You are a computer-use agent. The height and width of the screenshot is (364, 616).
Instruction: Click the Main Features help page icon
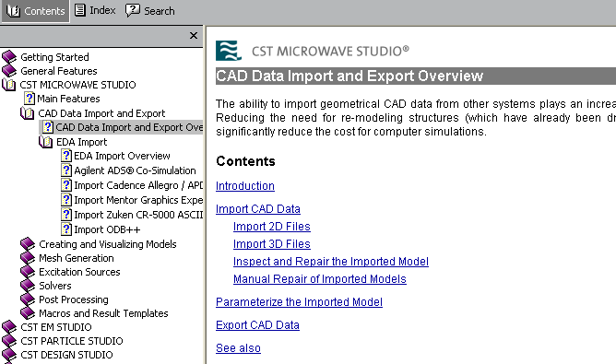[x=30, y=99]
